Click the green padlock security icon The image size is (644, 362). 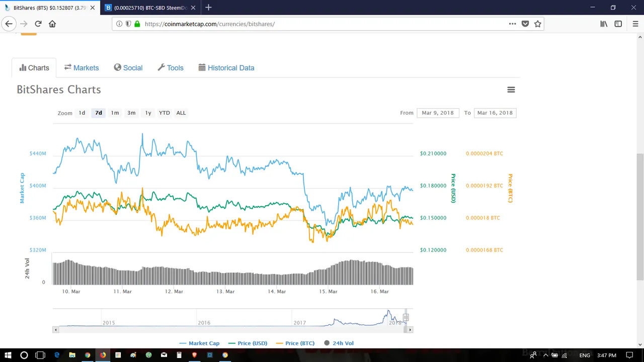coord(137,24)
